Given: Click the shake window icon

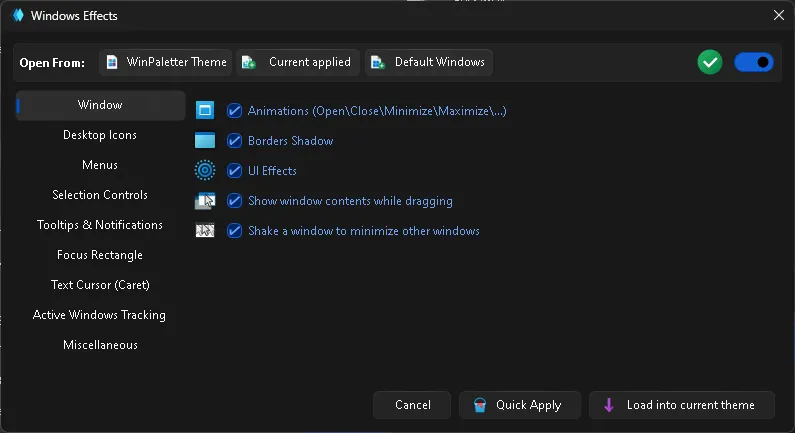Looking at the screenshot, I should click(x=205, y=231).
